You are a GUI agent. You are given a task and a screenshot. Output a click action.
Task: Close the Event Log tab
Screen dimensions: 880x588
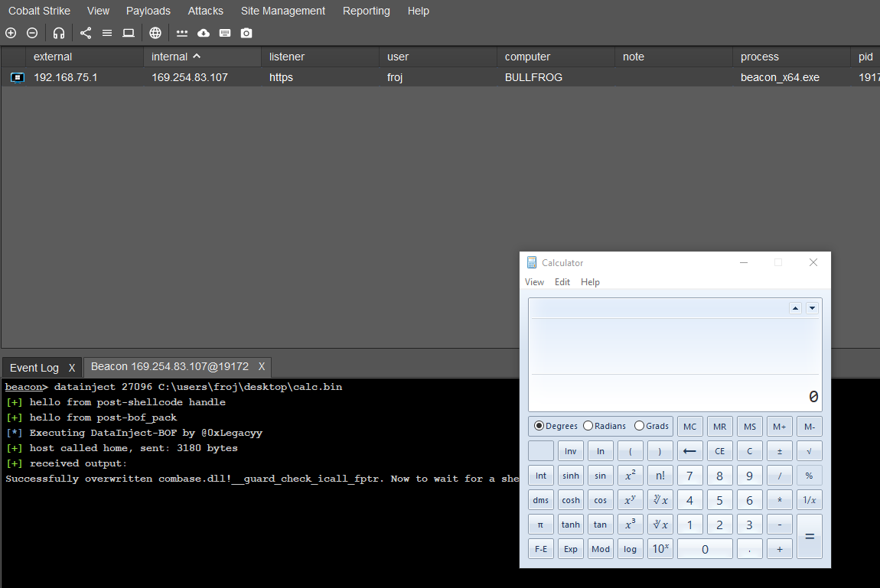(72, 368)
